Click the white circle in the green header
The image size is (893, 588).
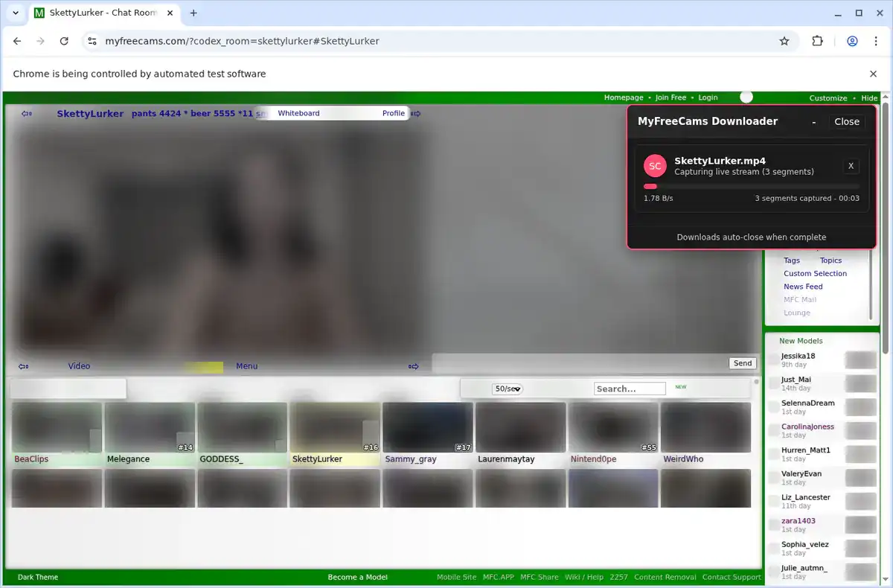(x=746, y=98)
